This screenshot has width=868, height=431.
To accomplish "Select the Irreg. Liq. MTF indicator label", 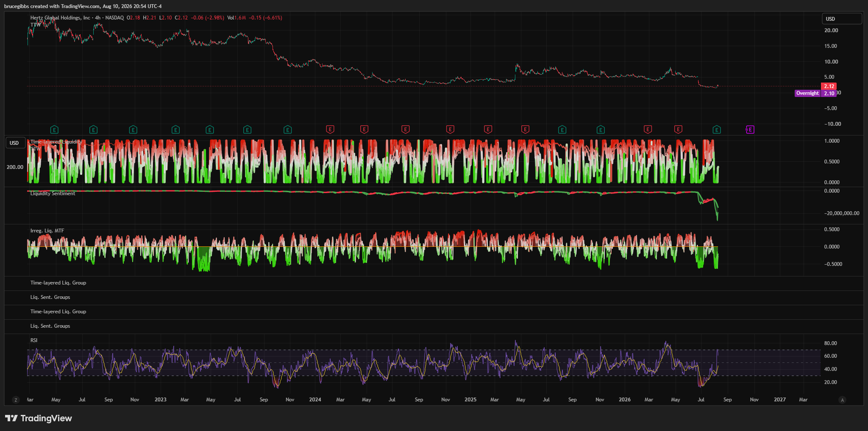I will 47,231.
